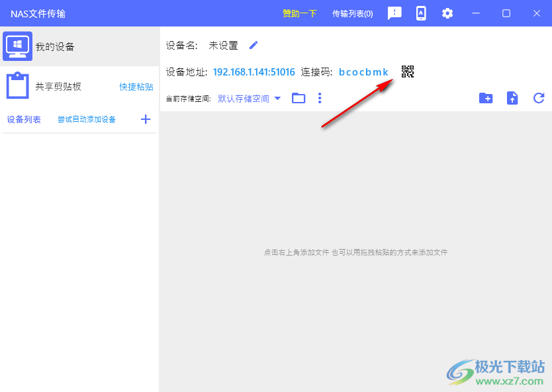Refresh the file list
The width and height of the screenshot is (552, 392).
point(539,98)
